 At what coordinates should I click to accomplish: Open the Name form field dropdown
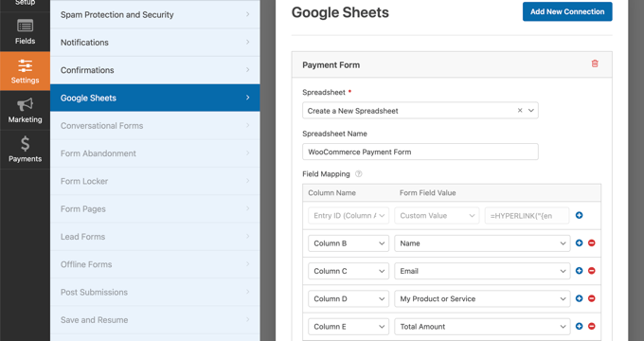[x=482, y=243]
